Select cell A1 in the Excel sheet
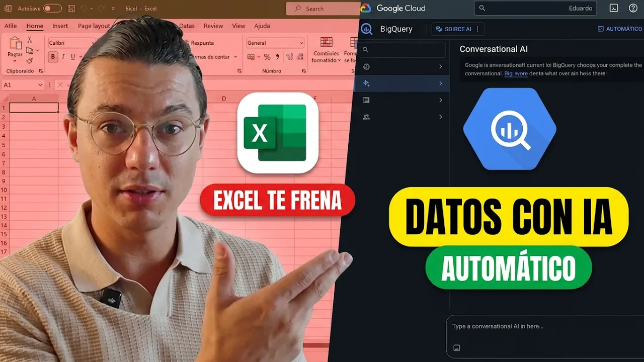Image resolution: width=644 pixels, height=362 pixels. [x=34, y=108]
